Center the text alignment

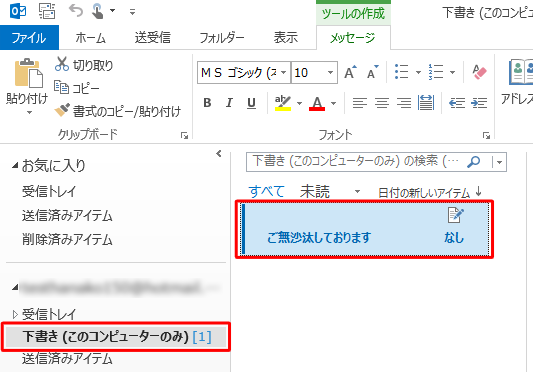(382, 103)
